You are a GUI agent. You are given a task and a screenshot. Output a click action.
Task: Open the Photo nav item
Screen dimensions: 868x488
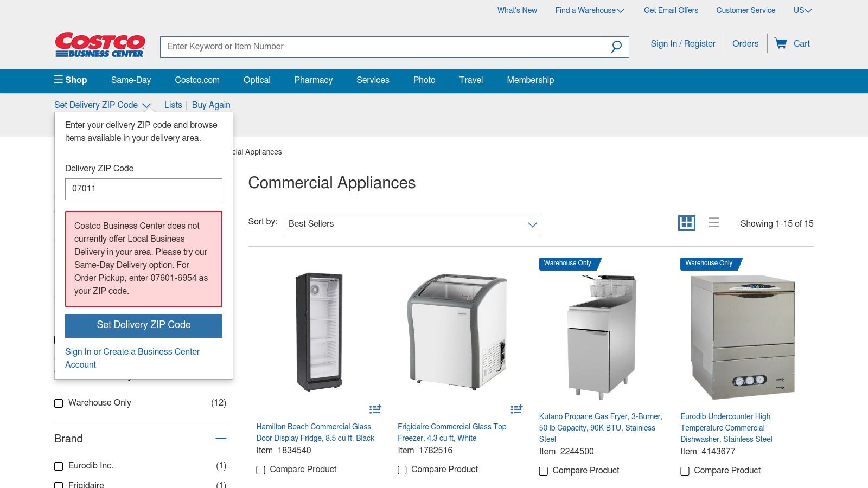[424, 80]
